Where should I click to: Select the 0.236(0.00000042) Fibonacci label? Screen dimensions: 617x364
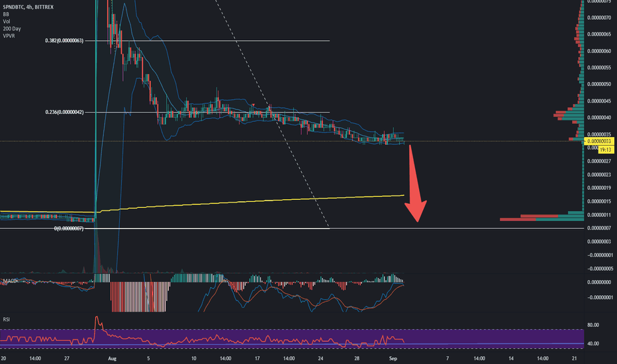pyautogui.click(x=64, y=112)
